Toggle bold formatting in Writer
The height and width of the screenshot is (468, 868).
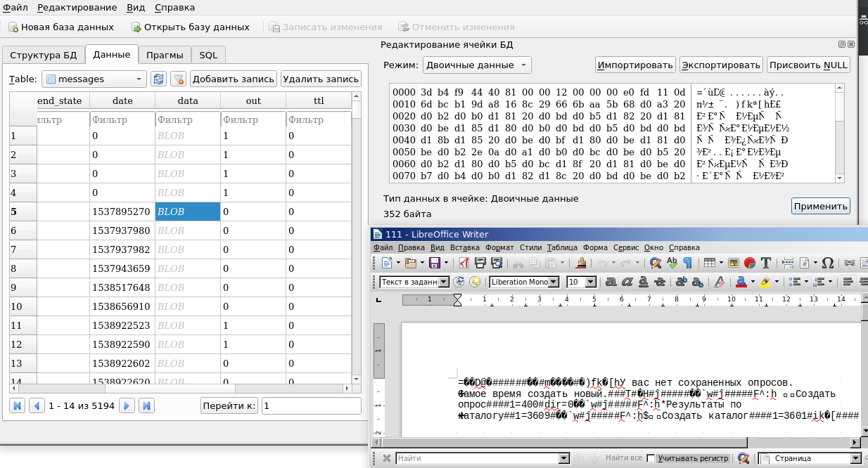(612, 281)
